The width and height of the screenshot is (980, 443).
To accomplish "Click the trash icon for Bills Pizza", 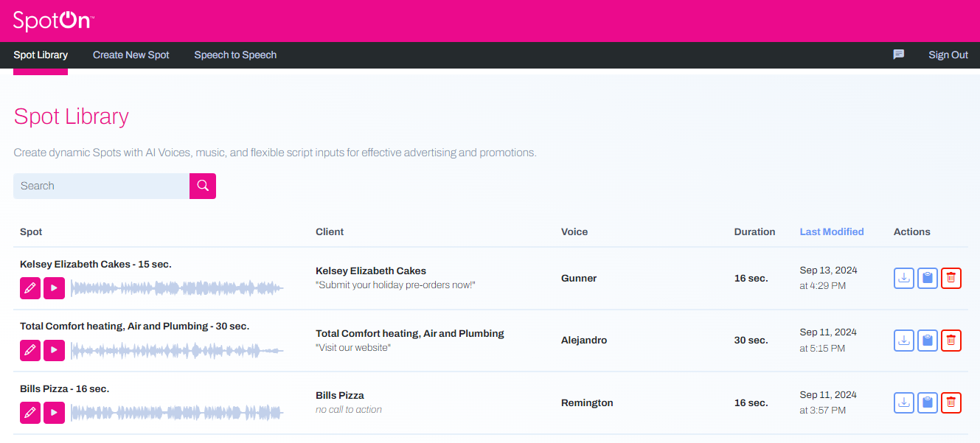I will tap(951, 402).
